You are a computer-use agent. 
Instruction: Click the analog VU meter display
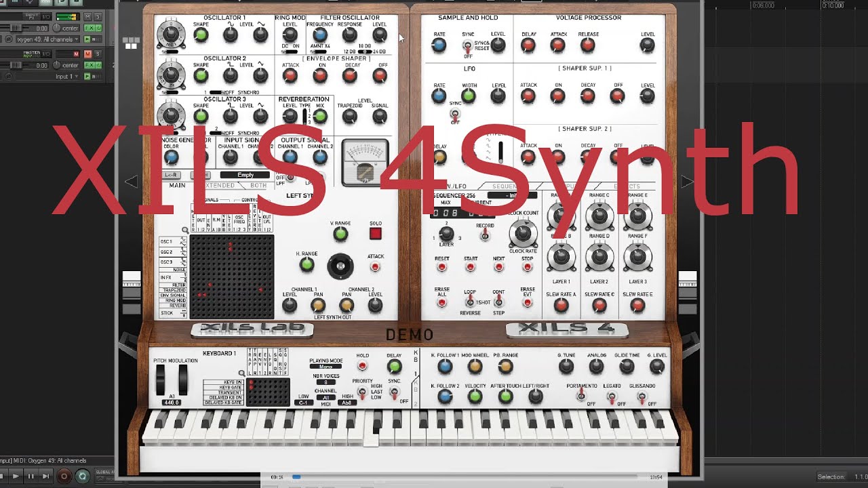tap(366, 163)
